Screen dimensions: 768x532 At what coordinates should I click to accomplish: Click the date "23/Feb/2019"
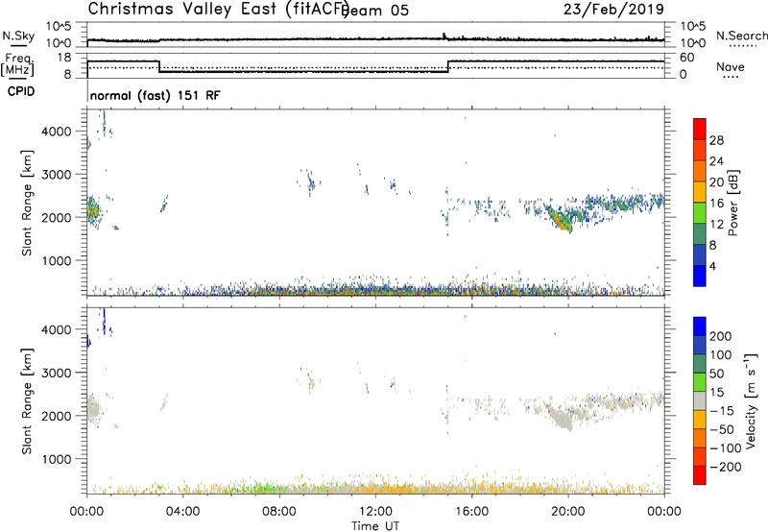(613, 10)
